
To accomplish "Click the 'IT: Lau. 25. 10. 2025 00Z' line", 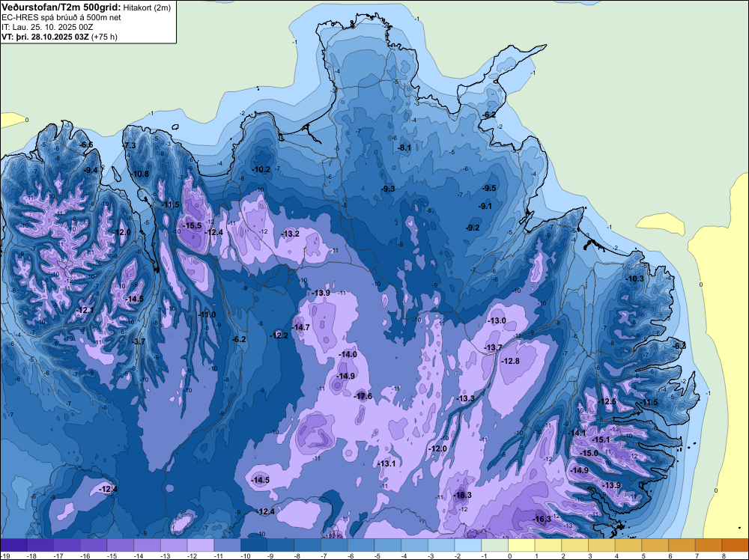I will tap(48, 27).
